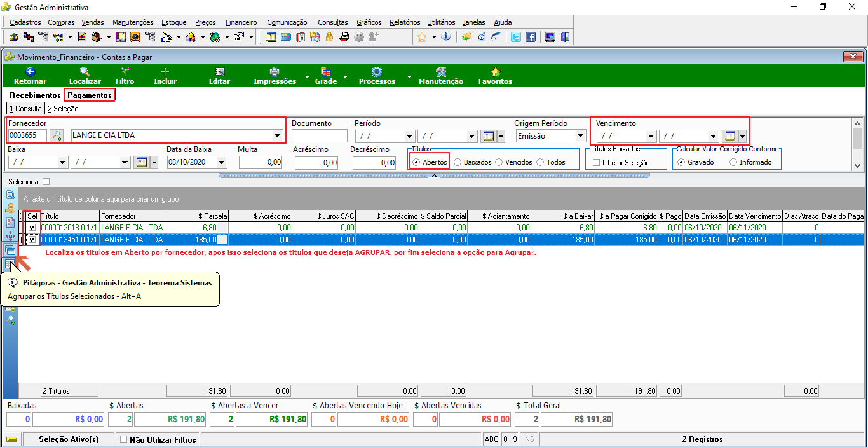The image size is (868, 447).
Task: Click the Retornar toolbar button
Action: point(30,76)
